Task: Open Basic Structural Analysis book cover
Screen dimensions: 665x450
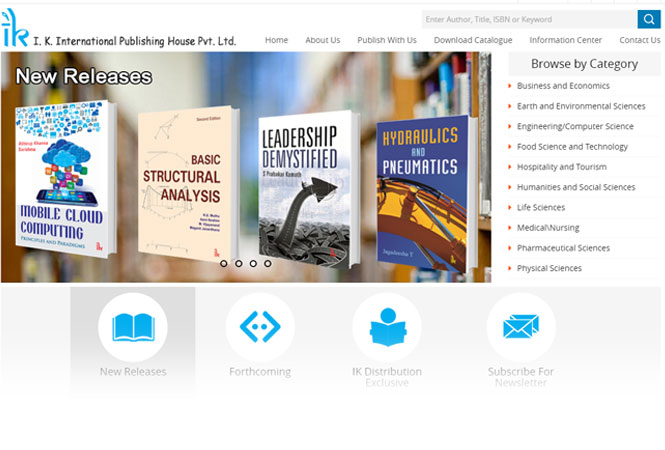Action: [x=187, y=184]
